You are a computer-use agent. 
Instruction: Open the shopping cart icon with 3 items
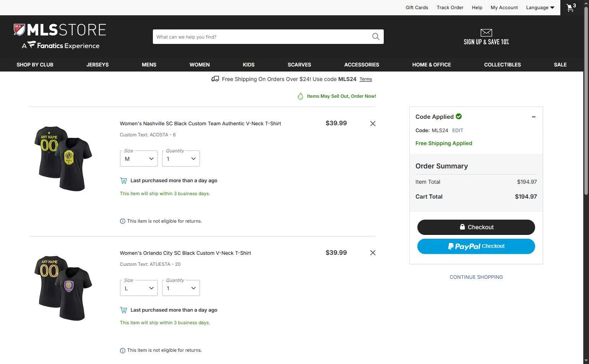(x=571, y=8)
